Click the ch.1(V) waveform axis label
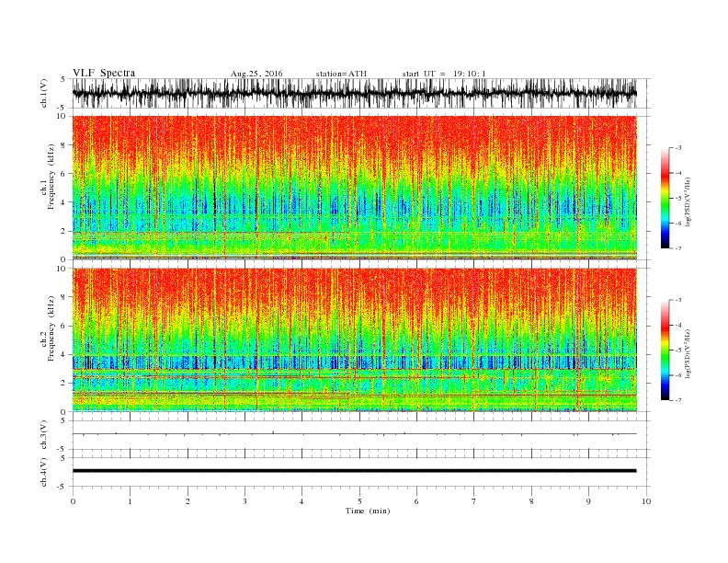Viewport: 728px width, 563px height. (x=44, y=93)
